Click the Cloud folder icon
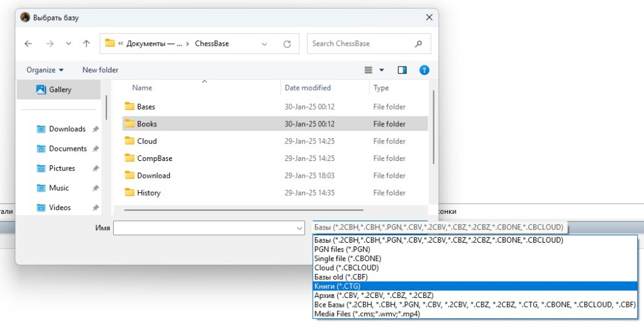The width and height of the screenshot is (644, 325). (x=130, y=141)
